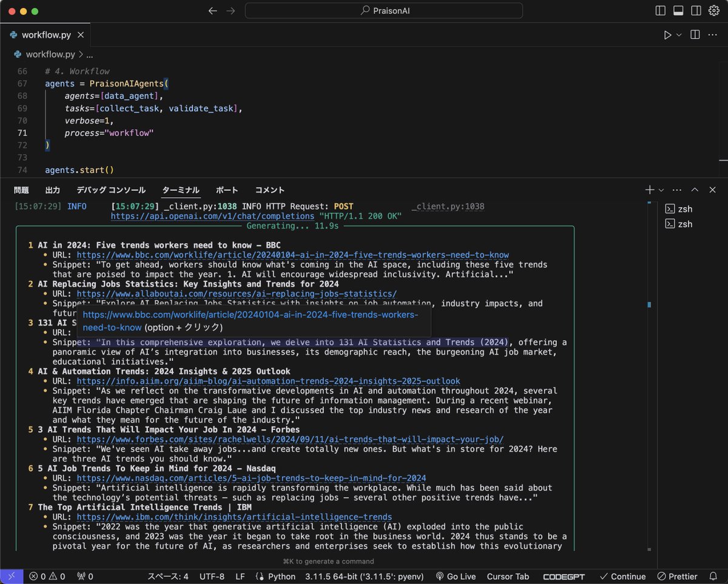
Task: Click line number 66 in the gutter
Action: [x=22, y=71]
